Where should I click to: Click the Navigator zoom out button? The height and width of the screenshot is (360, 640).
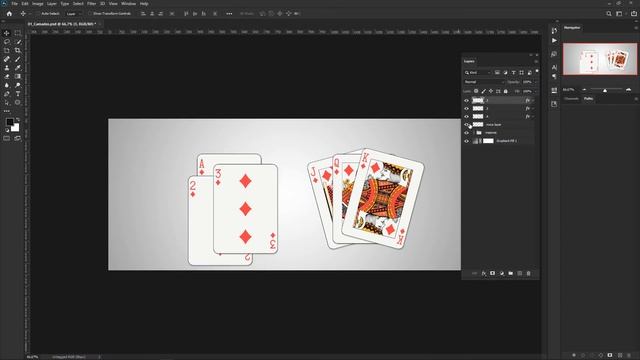[584, 89]
